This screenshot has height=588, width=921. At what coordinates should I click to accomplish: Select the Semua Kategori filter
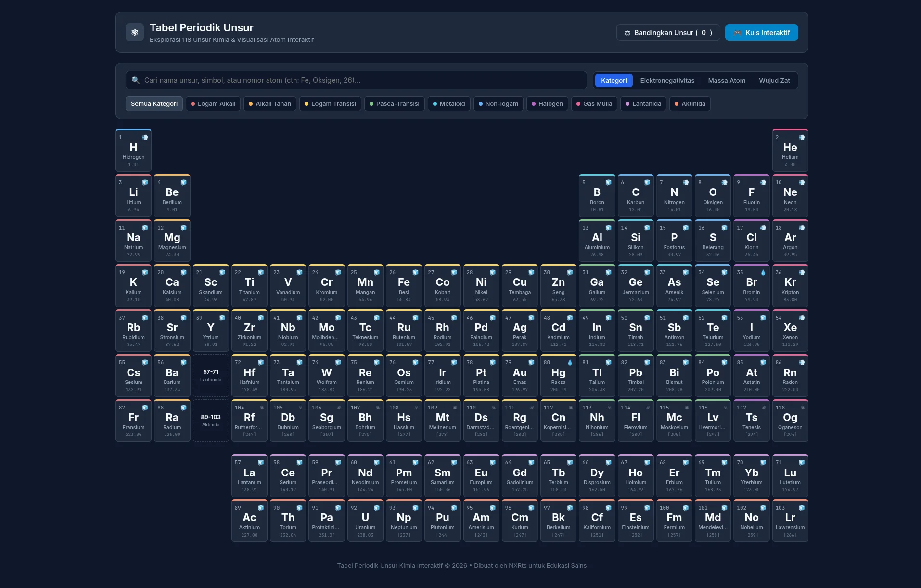(154, 103)
